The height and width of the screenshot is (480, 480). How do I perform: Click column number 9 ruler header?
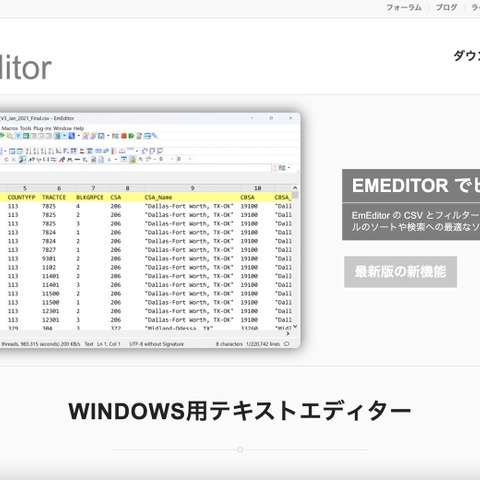click(x=192, y=188)
